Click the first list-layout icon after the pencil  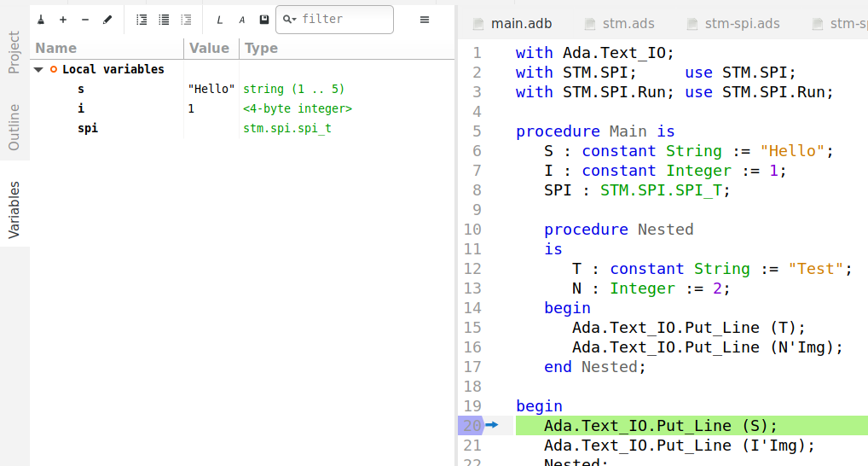click(x=142, y=20)
